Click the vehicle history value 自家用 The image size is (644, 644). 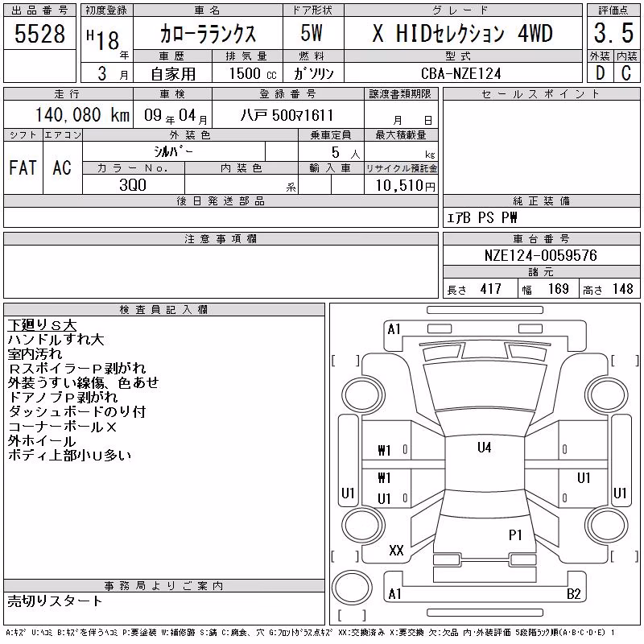click(x=173, y=74)
